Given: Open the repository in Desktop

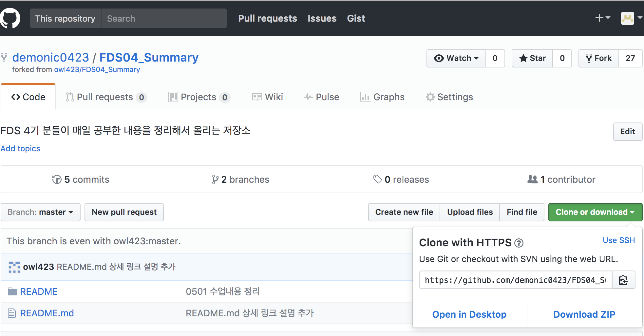Looking at the screenshot, I should click(469, 314).
